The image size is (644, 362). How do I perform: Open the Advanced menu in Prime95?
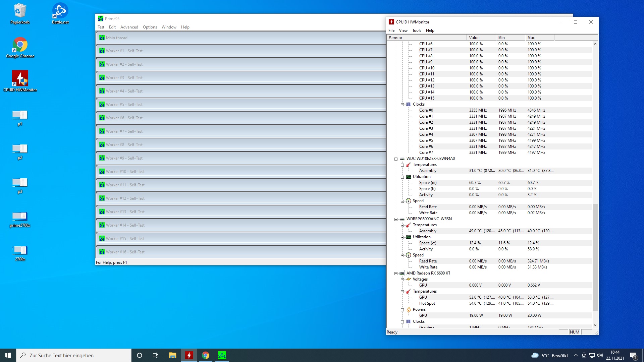click(129, 27)
